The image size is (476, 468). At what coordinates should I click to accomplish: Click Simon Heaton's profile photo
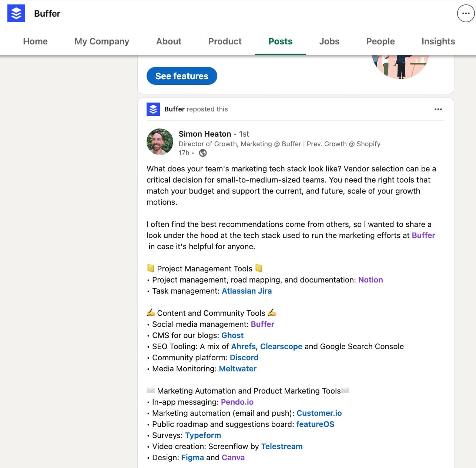pos(160,142)
